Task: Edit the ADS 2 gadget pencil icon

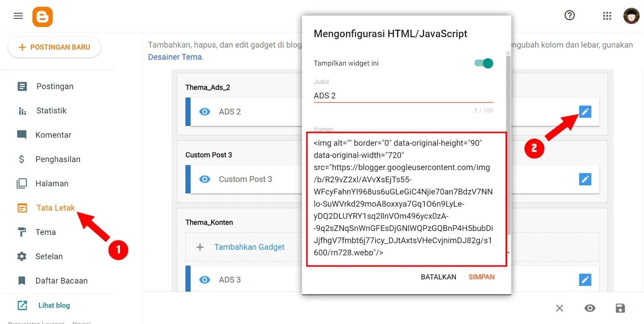Action: click(585, 112)
